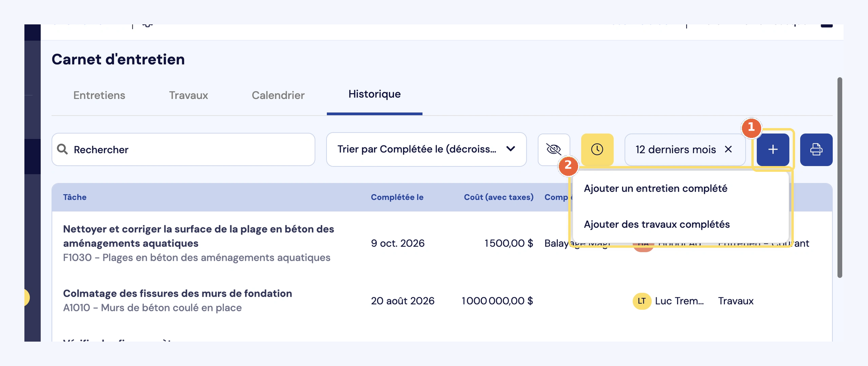
Task: Focus the Rechercher search field
Action: [x=183, y=150]
